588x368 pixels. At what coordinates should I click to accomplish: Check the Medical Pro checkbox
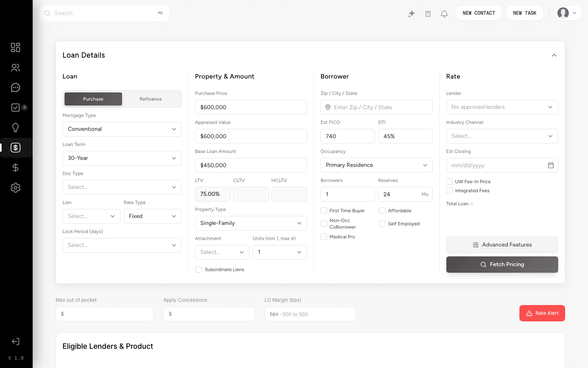[324, 237]
